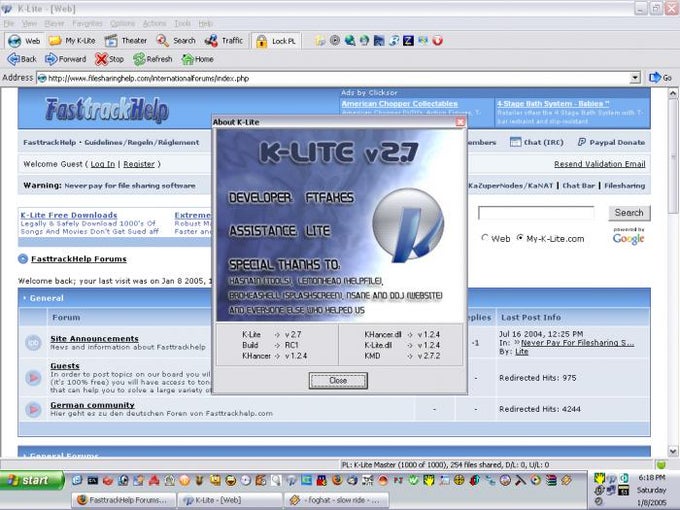Go to Home page via toolbar
The image size is (680, 510).
(197, 59)
